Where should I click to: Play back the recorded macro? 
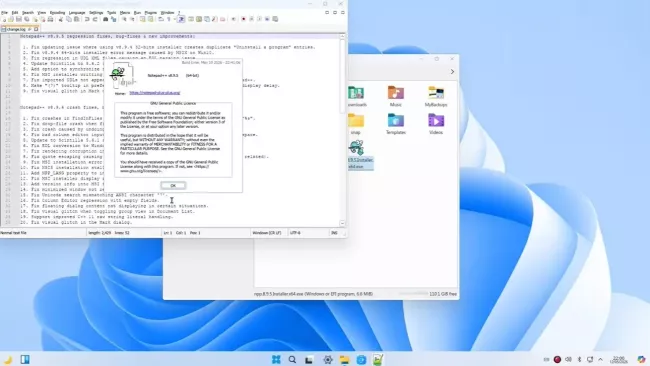point(259,19)
